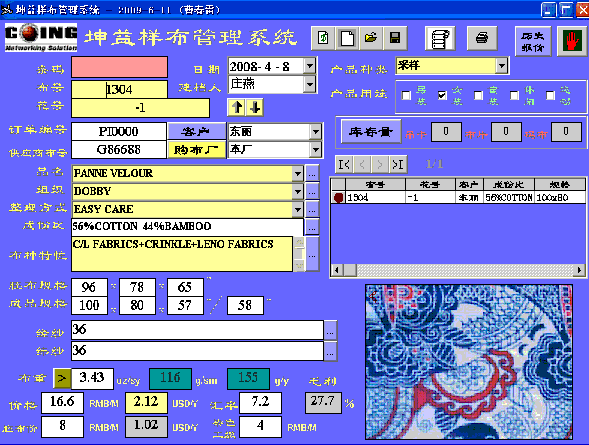Click the ellipsis button beside C/L FABRICS text box
This screenshot has height=445, width=589.
(312, 254)
